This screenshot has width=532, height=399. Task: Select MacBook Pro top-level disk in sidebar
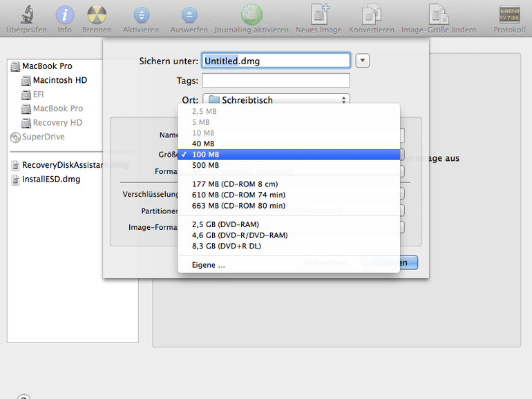point(47,66)
